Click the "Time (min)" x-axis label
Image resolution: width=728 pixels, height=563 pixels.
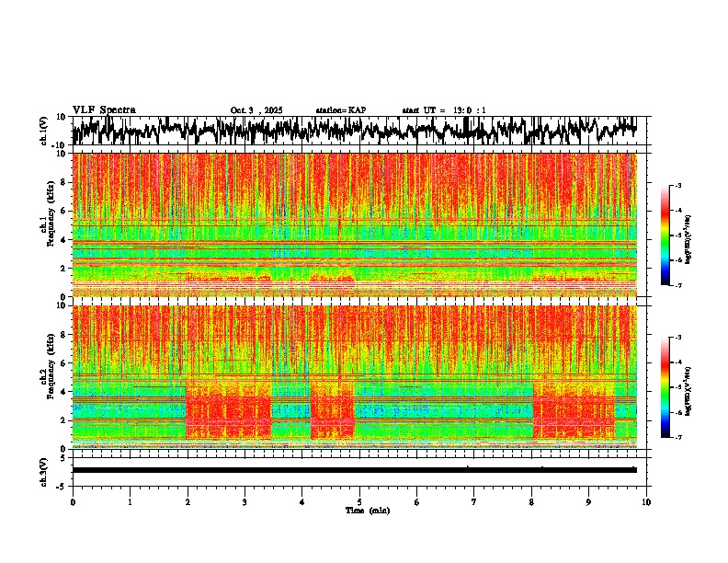[x=368, y=511]
